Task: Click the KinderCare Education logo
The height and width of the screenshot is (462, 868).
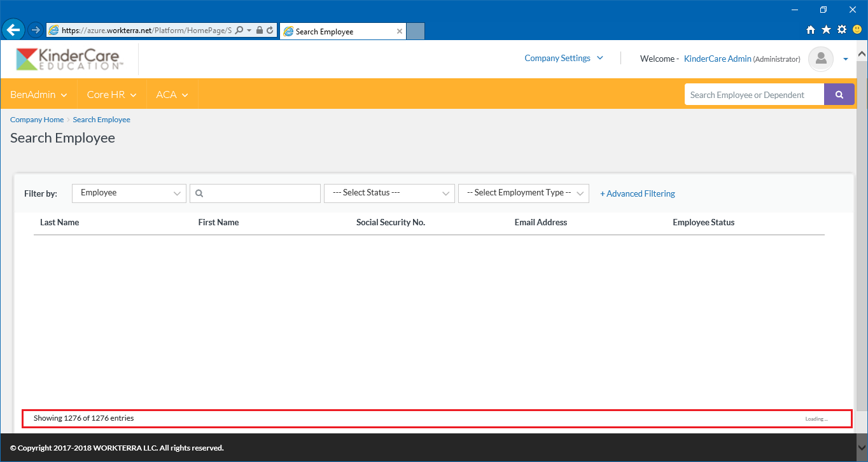Action: click(x=67, y=59)
